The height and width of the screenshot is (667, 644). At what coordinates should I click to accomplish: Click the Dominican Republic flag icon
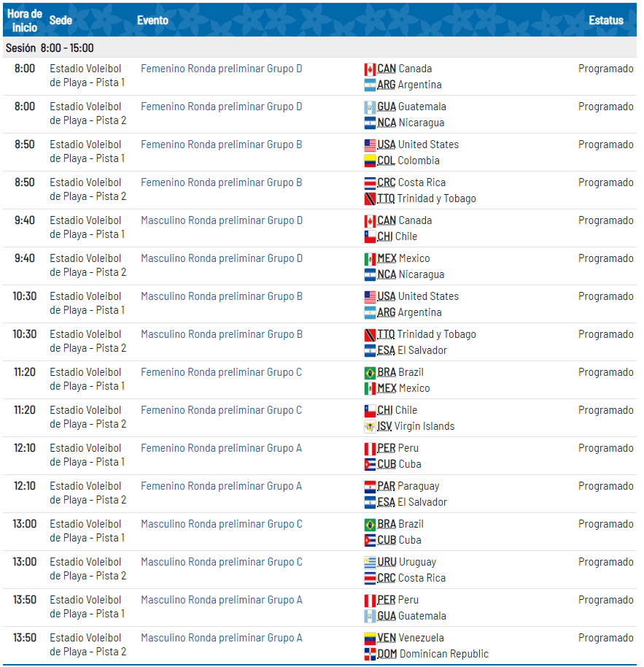370,654
